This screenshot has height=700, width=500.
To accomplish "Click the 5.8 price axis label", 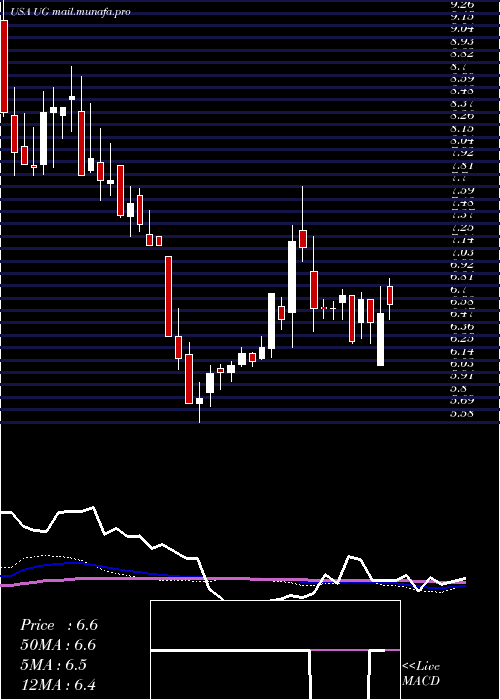I will point(460,389).
